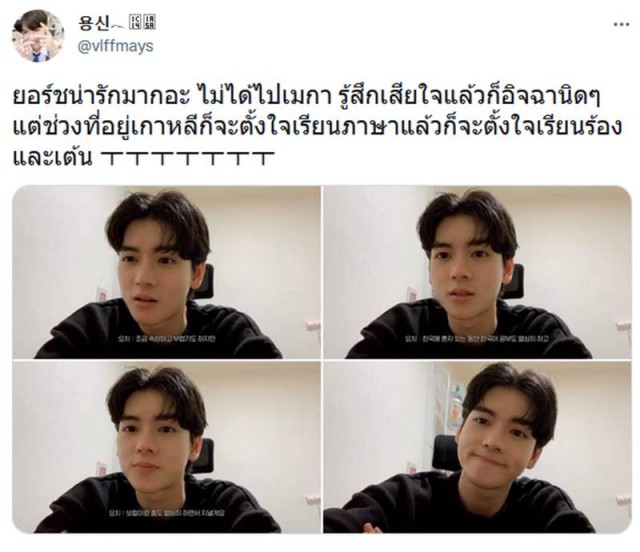Click the first line of tweet text
This screenshot has height=552, width=640.
(x=306, y=97)
